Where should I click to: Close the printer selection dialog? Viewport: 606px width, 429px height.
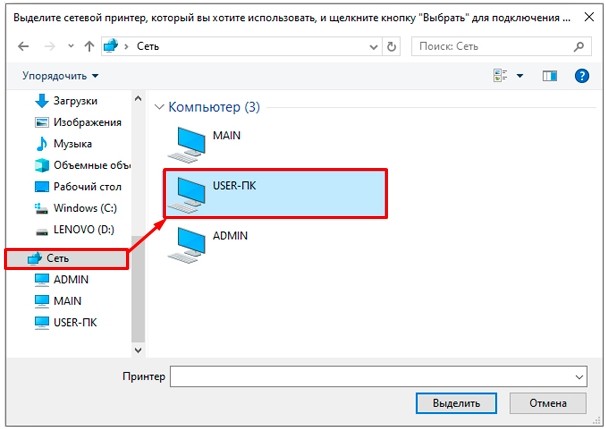tap(589, 17)
